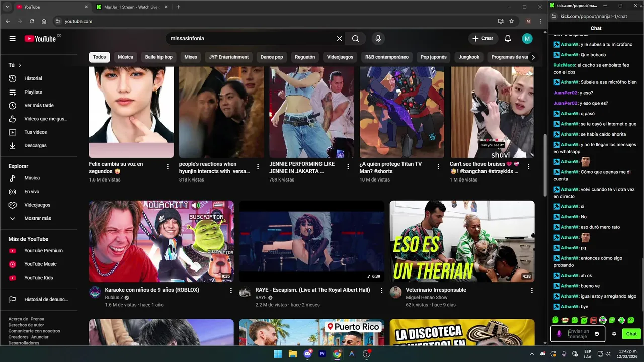Open the account avatar menu on YouTube

tap(527, 39)
